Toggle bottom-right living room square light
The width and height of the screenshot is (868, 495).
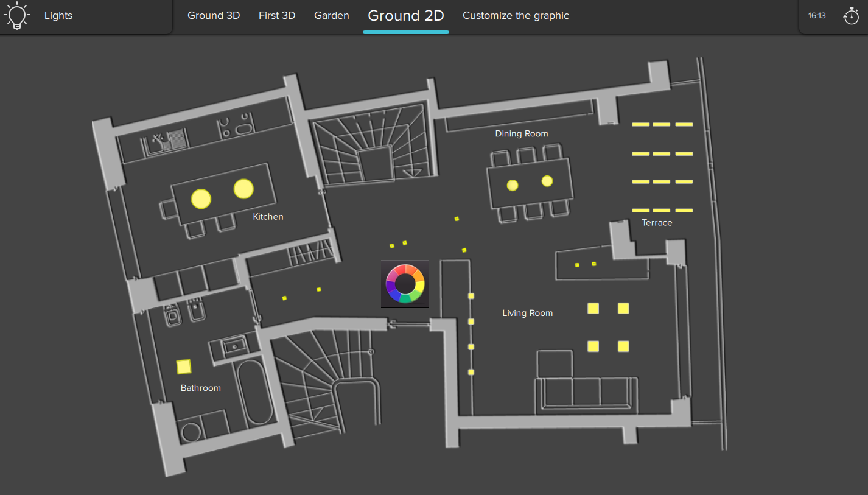click(x=623, y=346)
